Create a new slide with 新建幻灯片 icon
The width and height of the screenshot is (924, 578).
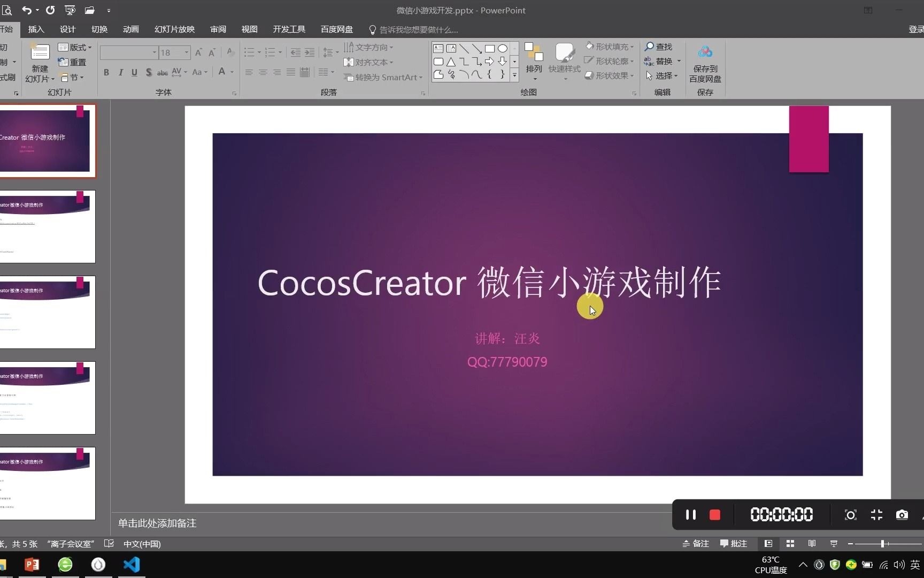pyautogui.click(x=40, y=52)
